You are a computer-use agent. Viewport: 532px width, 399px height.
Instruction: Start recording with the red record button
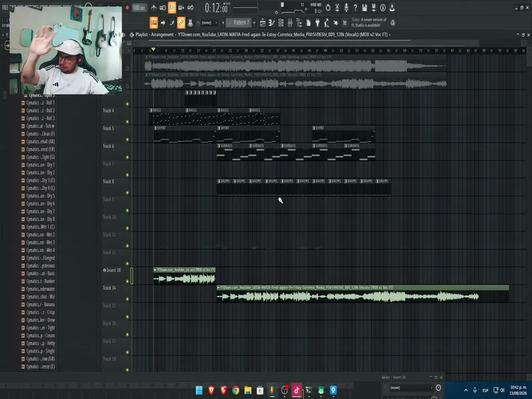coord(127,7)
